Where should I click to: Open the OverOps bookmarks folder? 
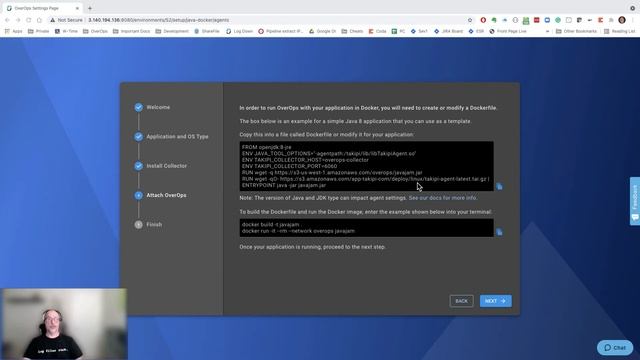pos(95,31)
